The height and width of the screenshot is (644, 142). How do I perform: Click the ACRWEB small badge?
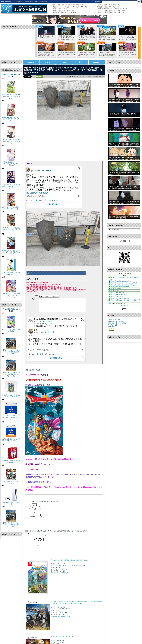click(124, 309)
